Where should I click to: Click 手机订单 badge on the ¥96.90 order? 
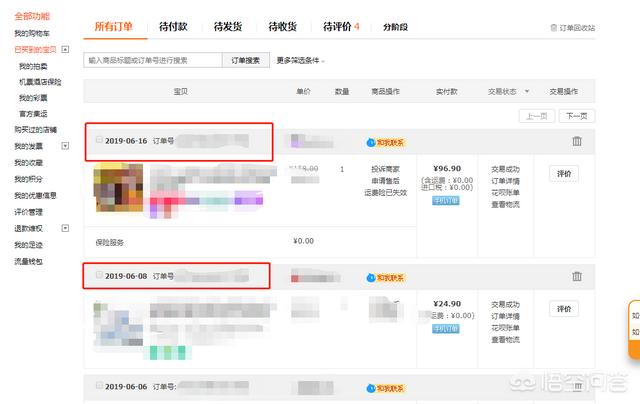[x=446, y=200]
